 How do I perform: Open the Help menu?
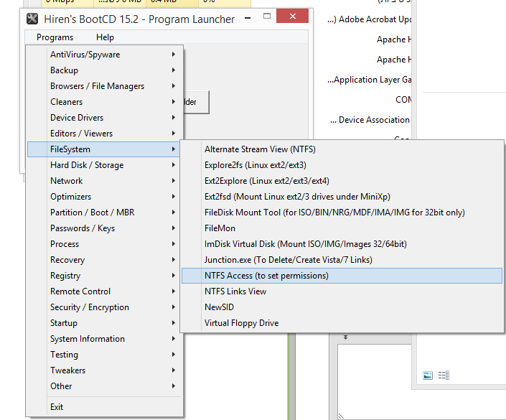click(105, 37)
